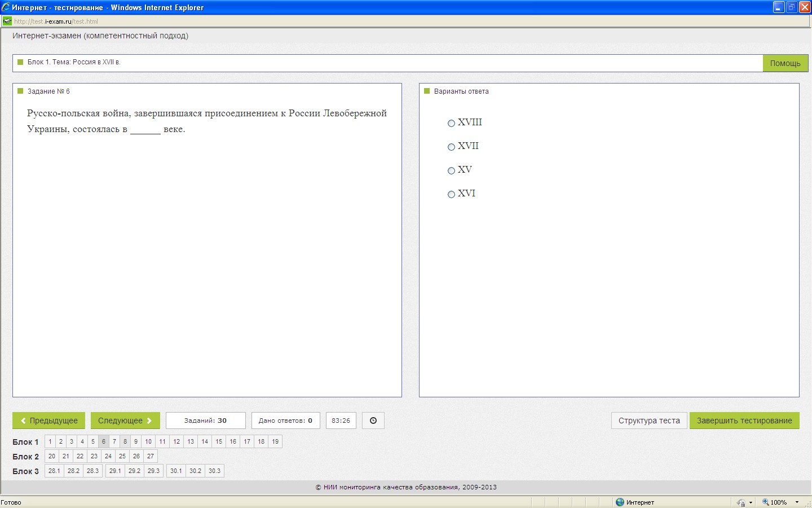Jump to task 19 in Блок 1

pos(275,441)
